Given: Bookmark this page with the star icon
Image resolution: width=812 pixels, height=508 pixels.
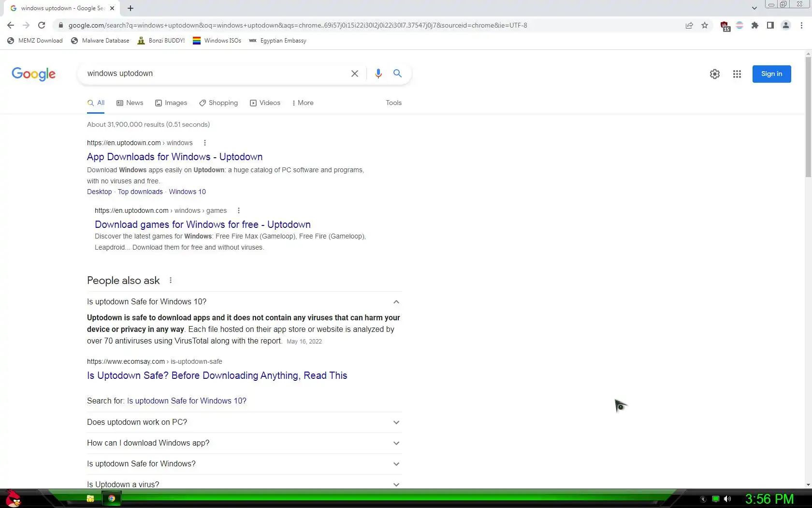Looking at the screenshot, I should tap(705, 25).
